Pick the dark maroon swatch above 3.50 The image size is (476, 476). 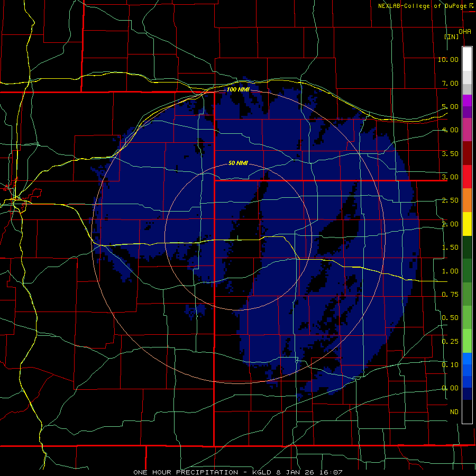(x=467, y=153)
